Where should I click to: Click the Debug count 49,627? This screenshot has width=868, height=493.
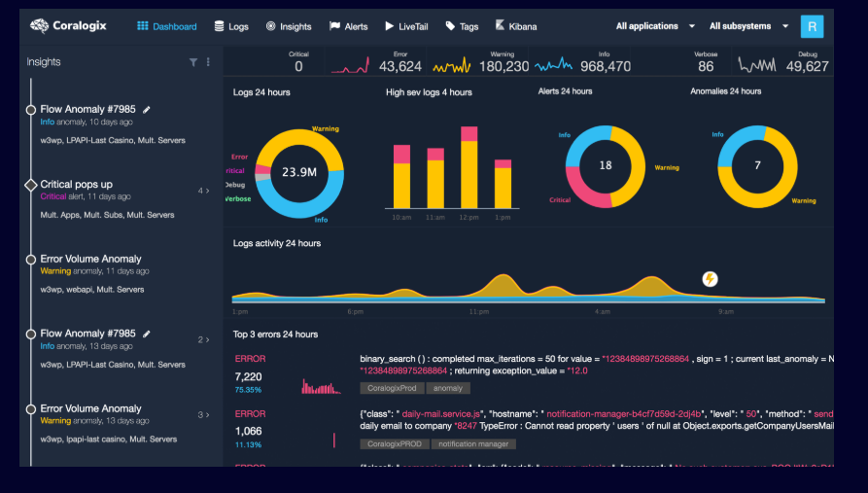[x=807, y=66]
